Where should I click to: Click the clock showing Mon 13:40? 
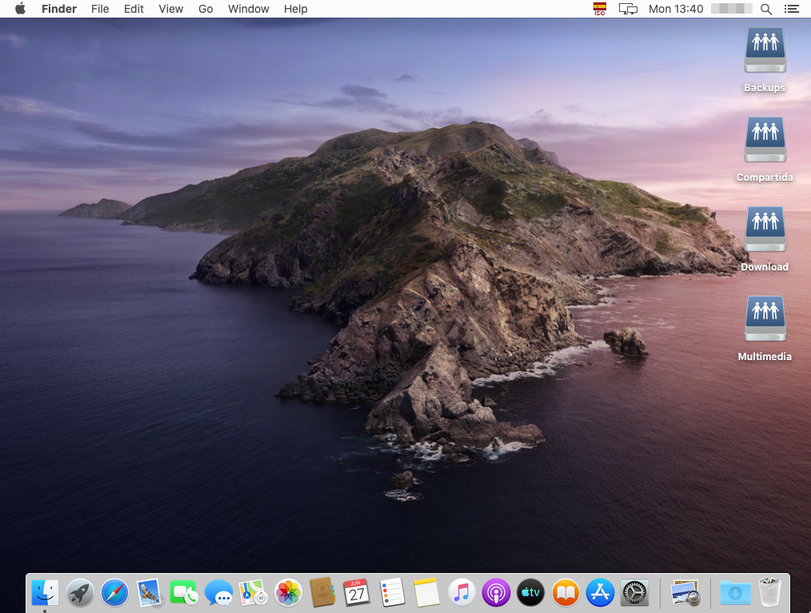[x=676, y=9]
